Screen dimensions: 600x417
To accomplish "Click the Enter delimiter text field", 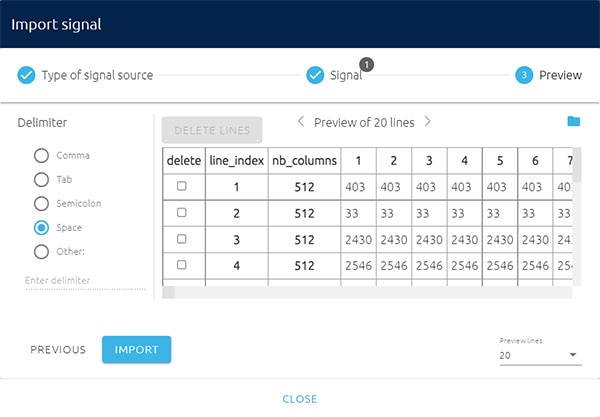I will pyautogui.click(x=85, y=281).
